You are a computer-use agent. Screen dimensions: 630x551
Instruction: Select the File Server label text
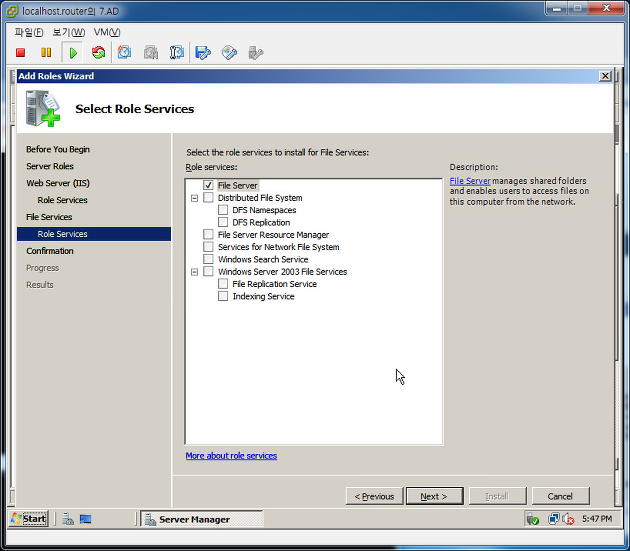[x=237, y=185]
